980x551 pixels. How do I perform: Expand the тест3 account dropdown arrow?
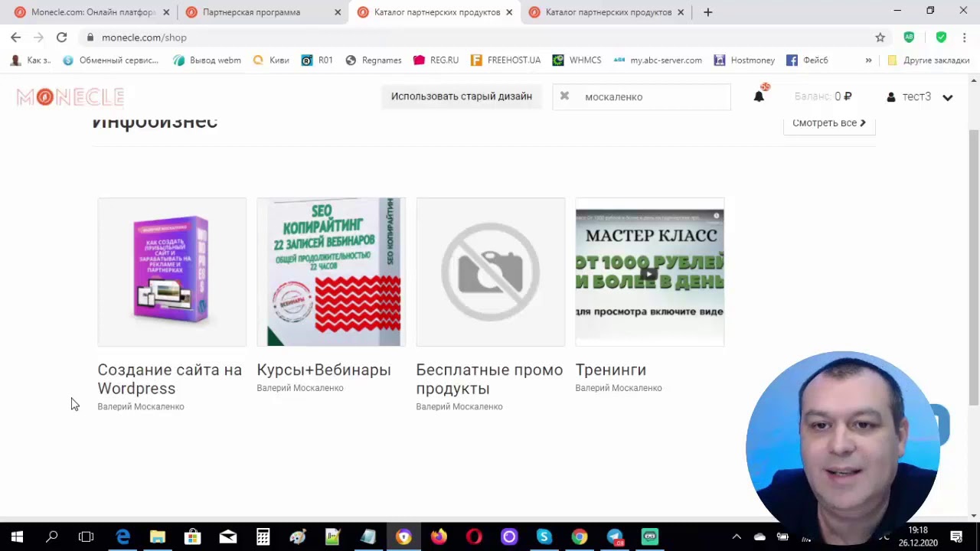click(x=948, y=97)
